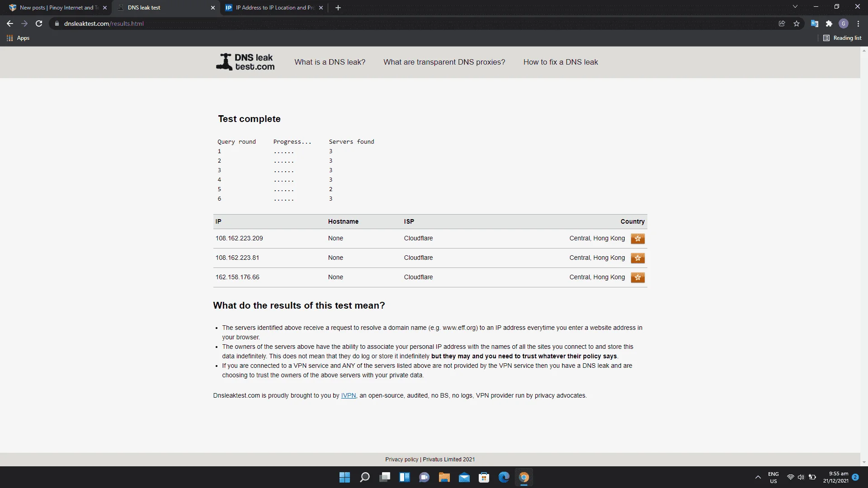
Task: Select IP address 162.158.176.66
Action: [237, 277]
